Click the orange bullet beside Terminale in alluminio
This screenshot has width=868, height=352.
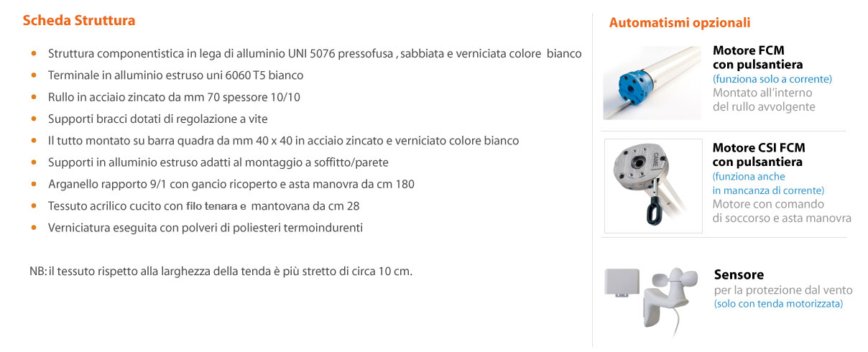pos(34,75)
